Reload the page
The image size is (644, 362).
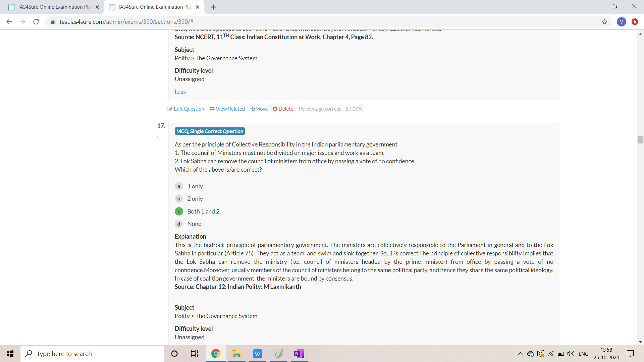tap(36, 22)
